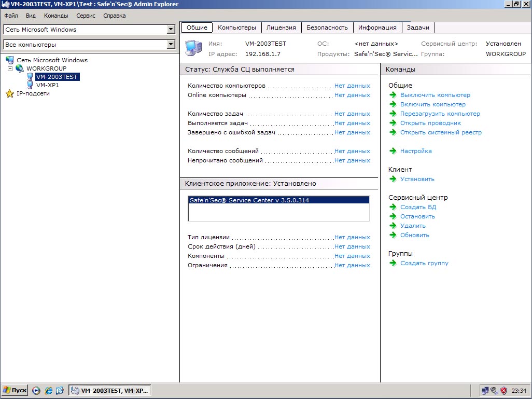Switch to the Лицензия tab
Screen dimensions: 532x399
281,27
